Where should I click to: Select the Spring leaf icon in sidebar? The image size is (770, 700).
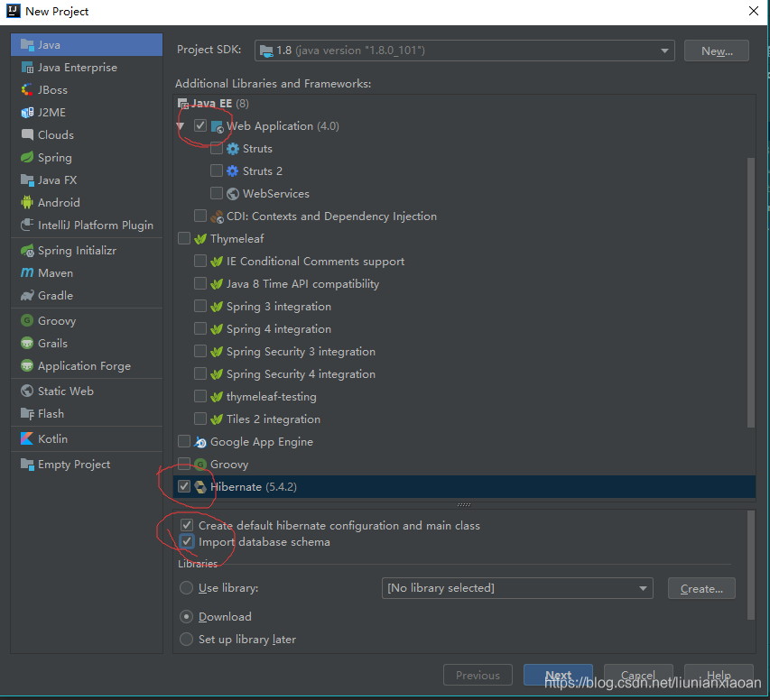point(27,157)
